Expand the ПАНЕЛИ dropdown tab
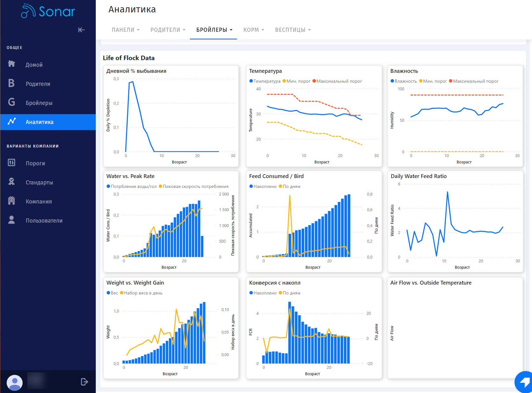Image resolution: width=532 pixels, height=393 pixels. pos(126,30)
